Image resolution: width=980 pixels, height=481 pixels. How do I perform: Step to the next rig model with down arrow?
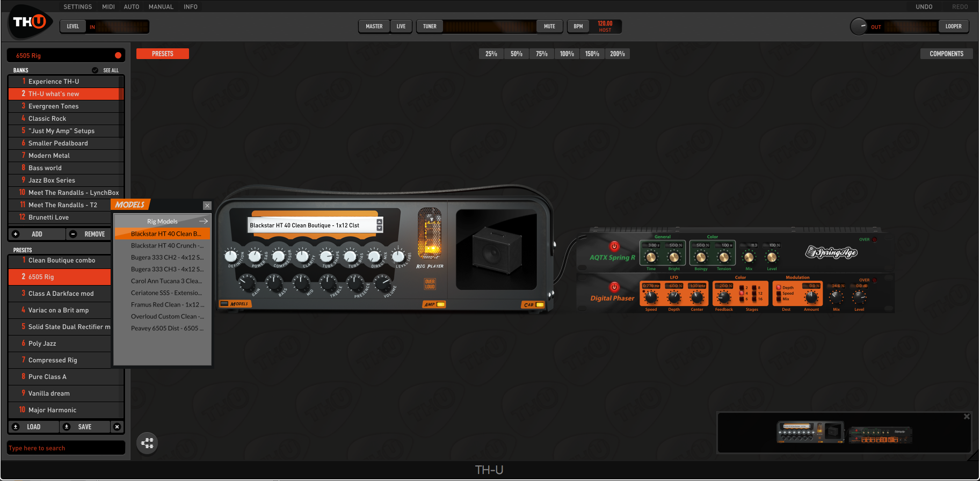(x=380, y=229)
